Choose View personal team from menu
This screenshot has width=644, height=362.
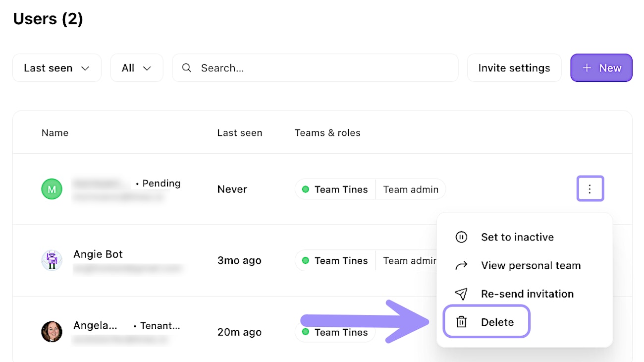[531, 266]
